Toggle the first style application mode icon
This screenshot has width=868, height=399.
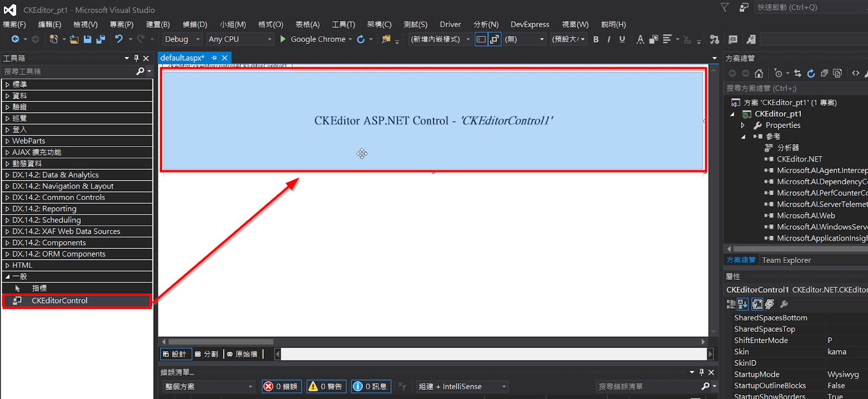tap(481, 39)
